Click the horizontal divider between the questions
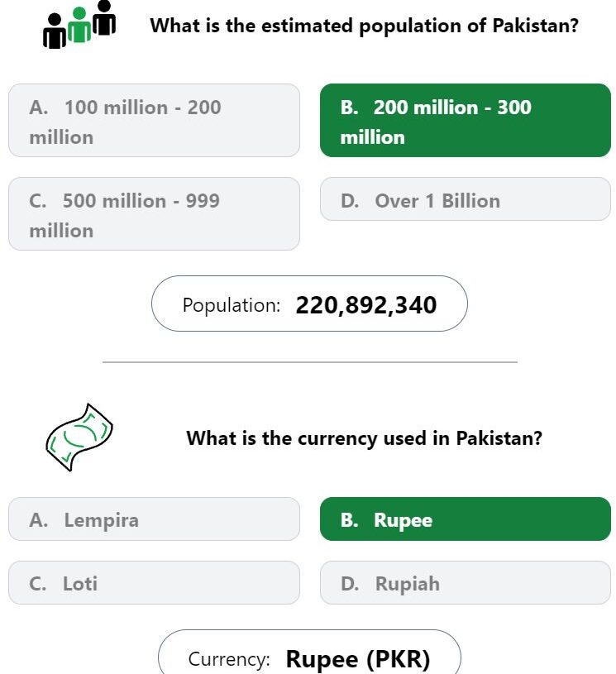 (309, 362)
